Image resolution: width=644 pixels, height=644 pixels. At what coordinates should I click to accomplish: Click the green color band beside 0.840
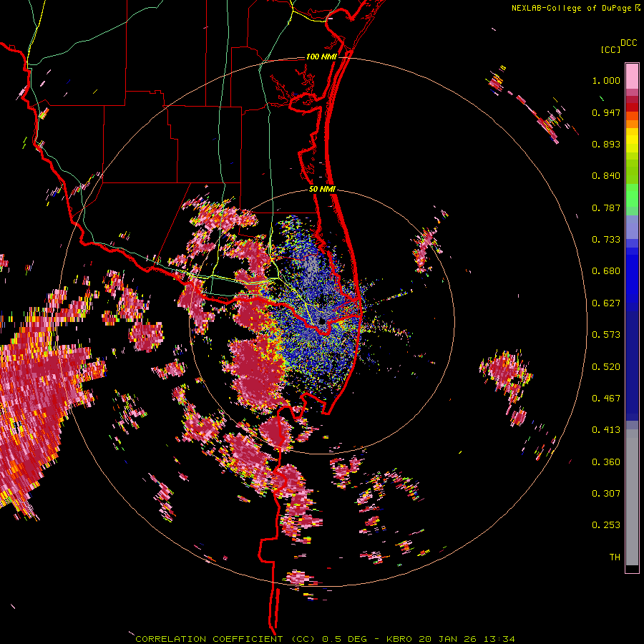click(632, 172)
